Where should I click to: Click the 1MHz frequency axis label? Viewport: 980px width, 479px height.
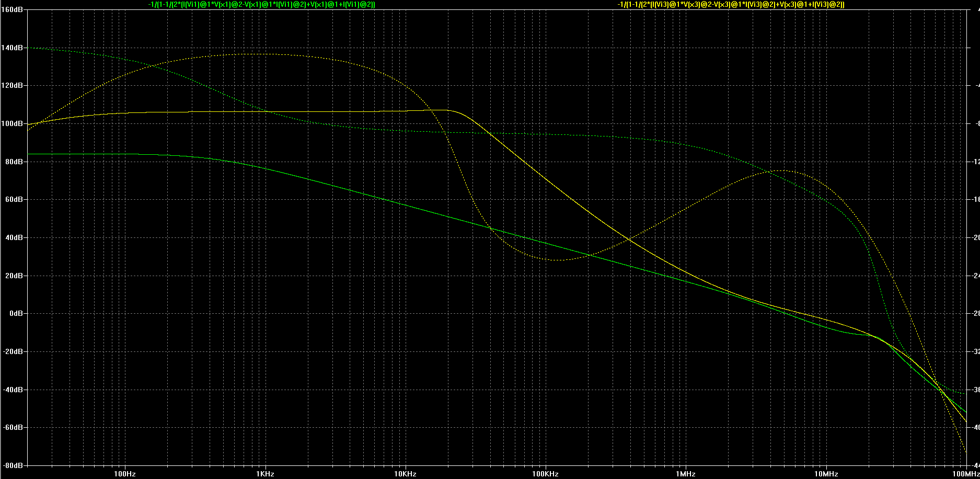click(686, 474)
